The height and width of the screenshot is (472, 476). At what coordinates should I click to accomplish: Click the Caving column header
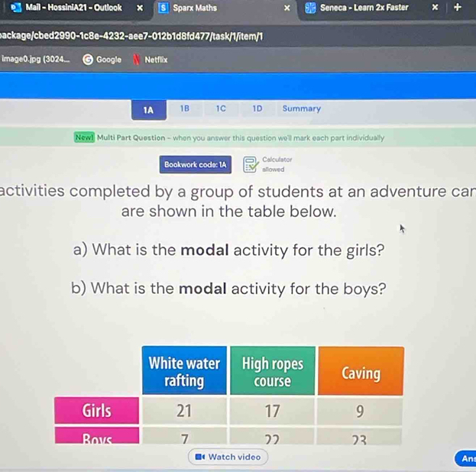pos(361,373)
